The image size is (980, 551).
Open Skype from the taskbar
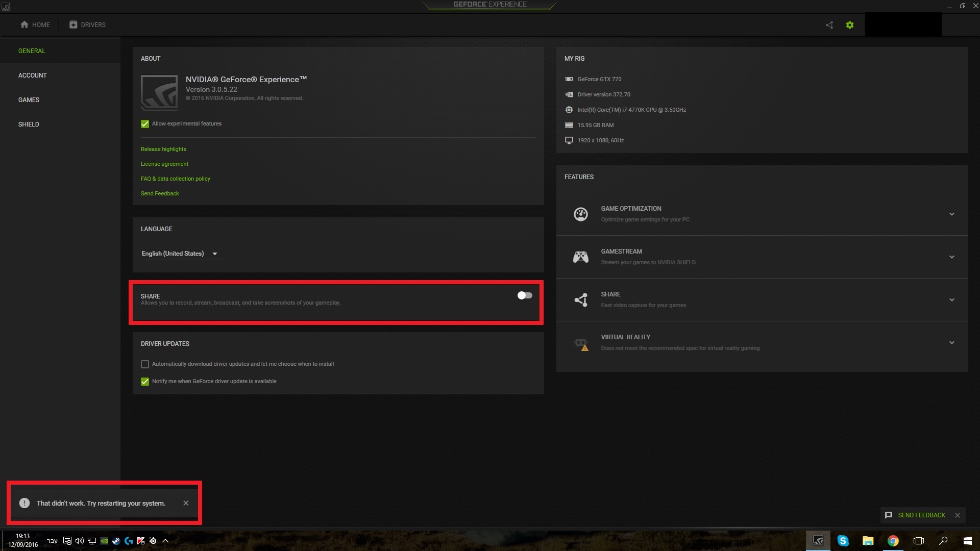point(843,541)
